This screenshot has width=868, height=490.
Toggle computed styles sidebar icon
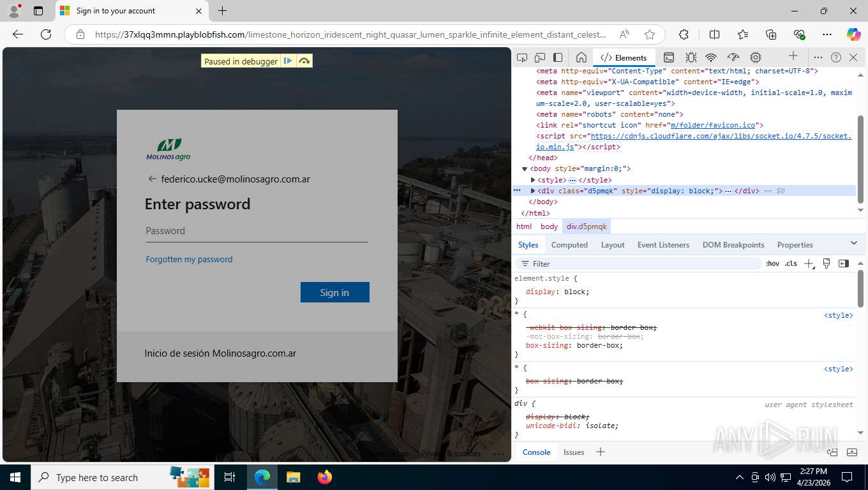(x=844, y=264)
